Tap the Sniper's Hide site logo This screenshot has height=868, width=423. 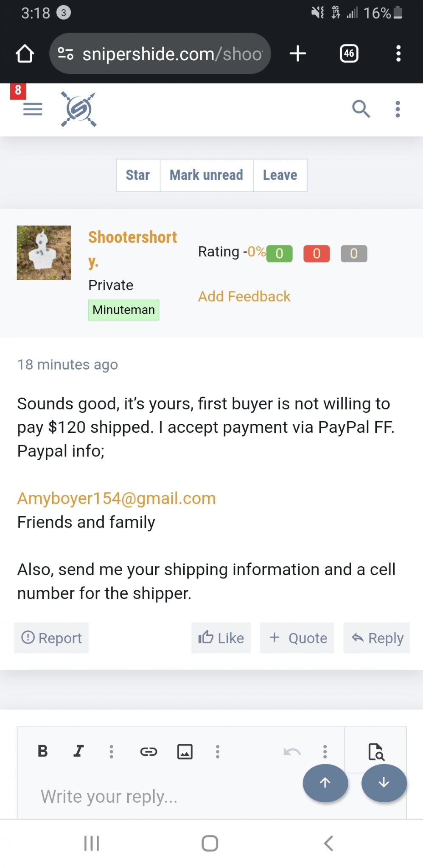click(x=79, y=109)
